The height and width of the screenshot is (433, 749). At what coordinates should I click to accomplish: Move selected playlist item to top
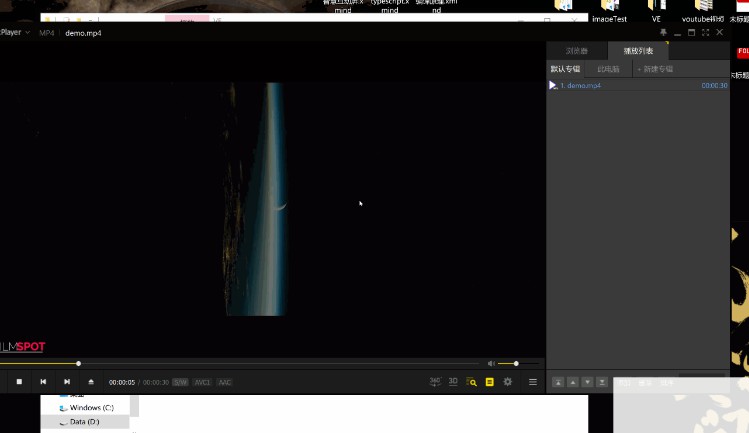click(x=558, y=382)
